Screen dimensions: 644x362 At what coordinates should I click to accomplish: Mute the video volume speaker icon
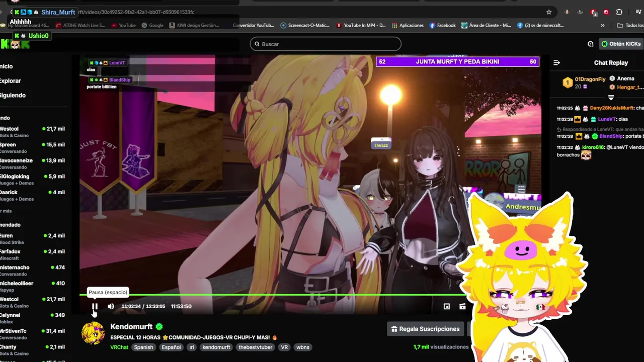click(111, 306)
